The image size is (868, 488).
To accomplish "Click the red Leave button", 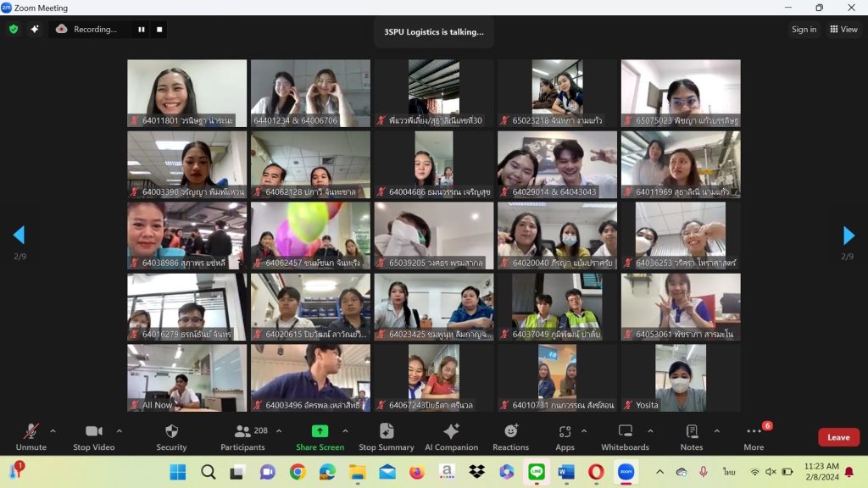I will click(x=838, y=437).
